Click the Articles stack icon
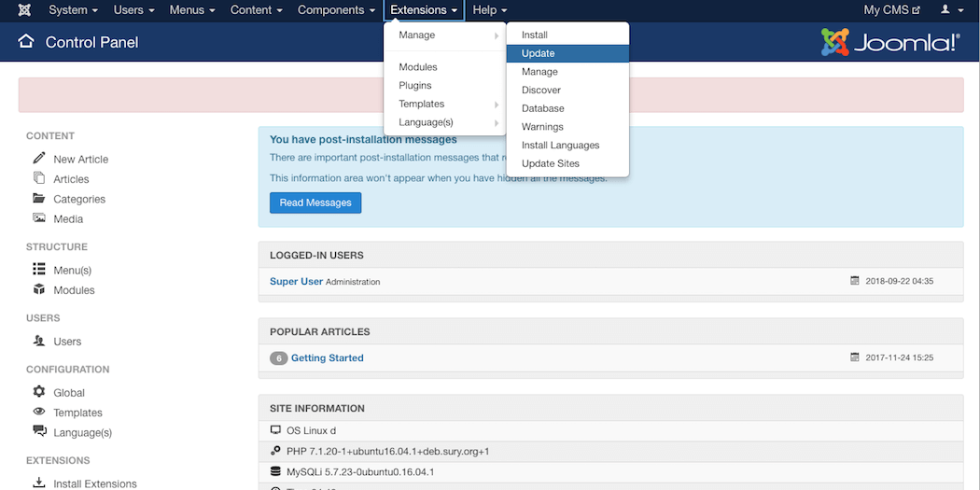The width and height of the screenshot is (980, 490). 39,178
